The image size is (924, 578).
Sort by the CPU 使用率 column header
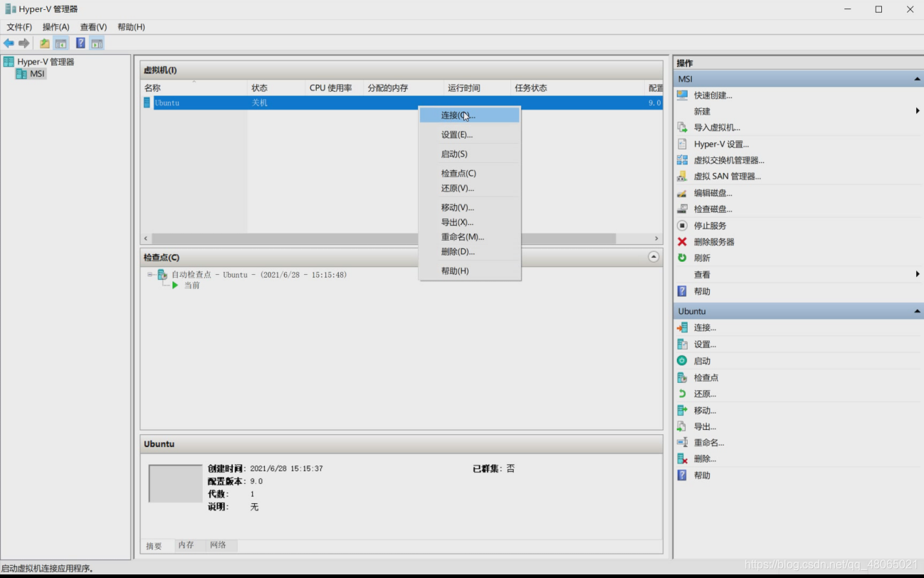[335, 88]
